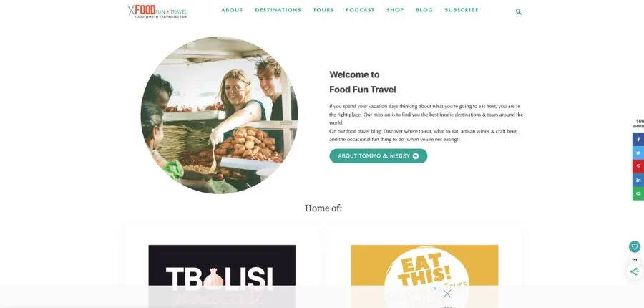Click the search magnifier icon
The image size is (644, 308).
(519, 12)
